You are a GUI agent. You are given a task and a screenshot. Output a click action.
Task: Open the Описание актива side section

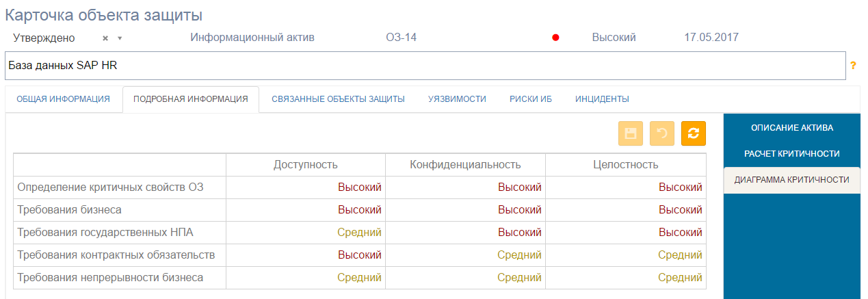[791, 128]
